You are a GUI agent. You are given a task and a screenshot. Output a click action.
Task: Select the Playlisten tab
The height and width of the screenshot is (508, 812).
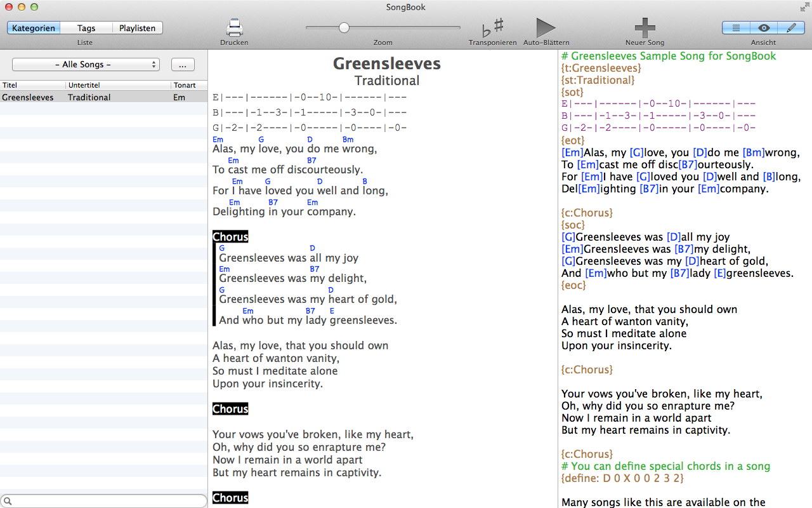(138, 28)
